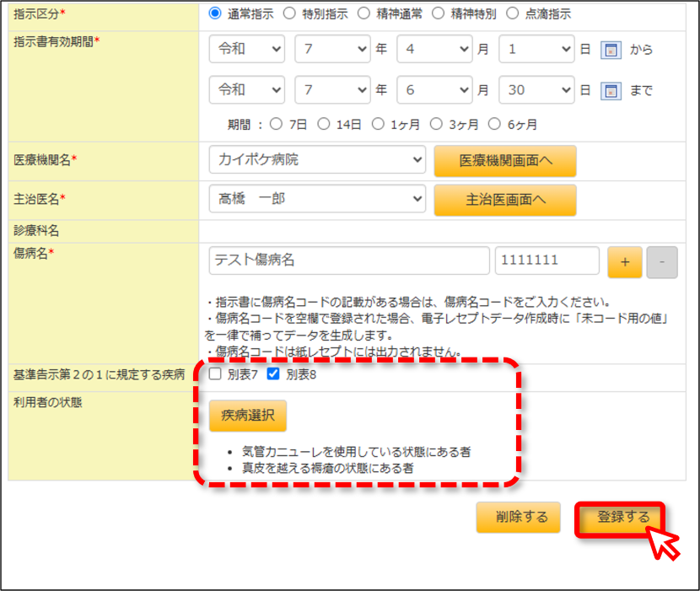Open calendar picker for start date
This screenshot has width=700, height=591.
(611, 50)
